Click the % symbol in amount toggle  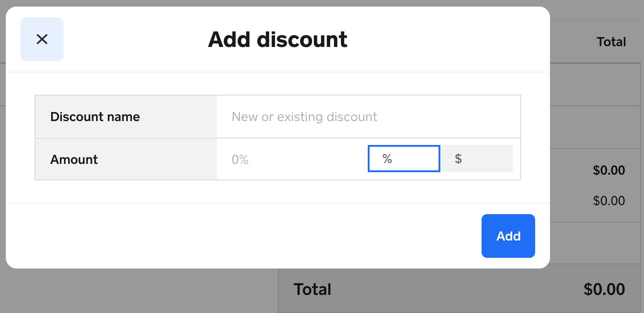[x=387, y=159]
